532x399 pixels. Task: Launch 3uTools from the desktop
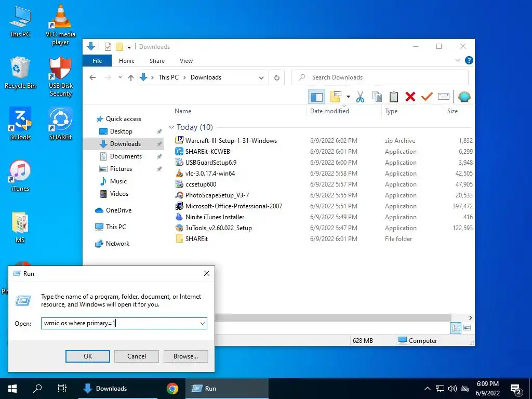click(20, 124)
